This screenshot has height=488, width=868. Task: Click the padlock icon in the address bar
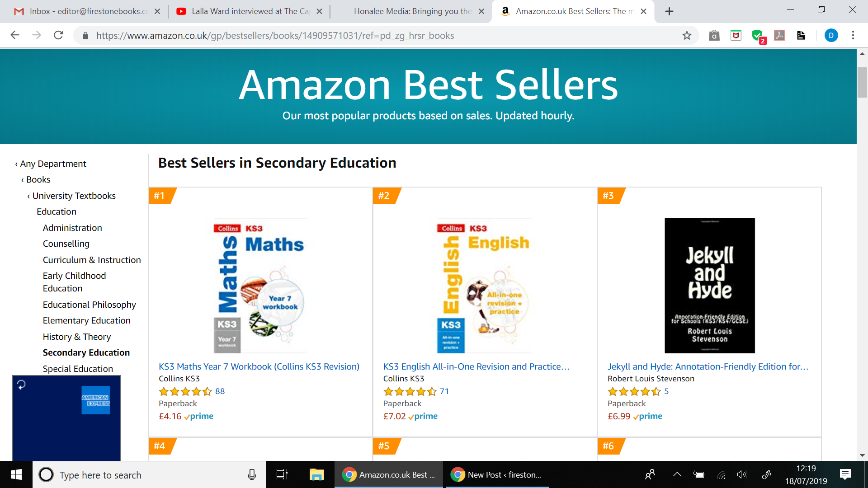85,35
